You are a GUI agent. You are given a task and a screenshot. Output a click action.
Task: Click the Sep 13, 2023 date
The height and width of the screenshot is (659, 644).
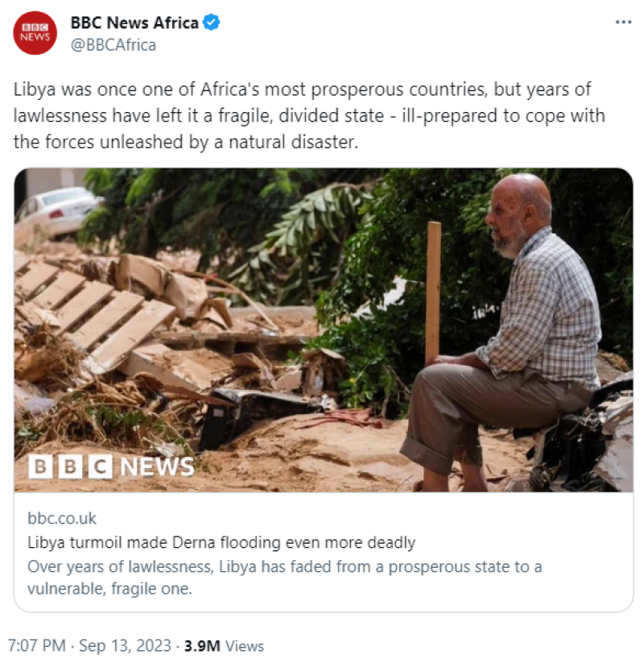[126, 646]
